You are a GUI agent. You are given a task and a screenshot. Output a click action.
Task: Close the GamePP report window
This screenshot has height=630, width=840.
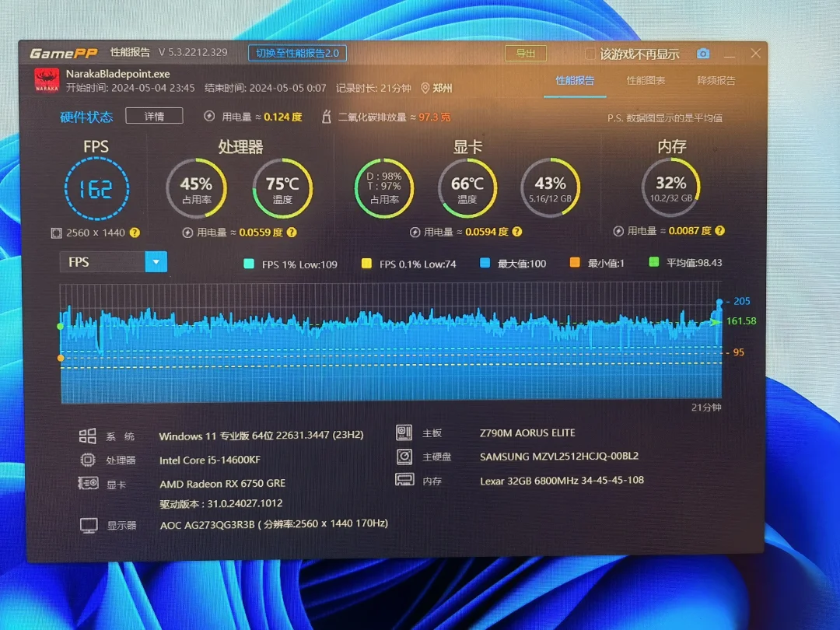point(755,54)
